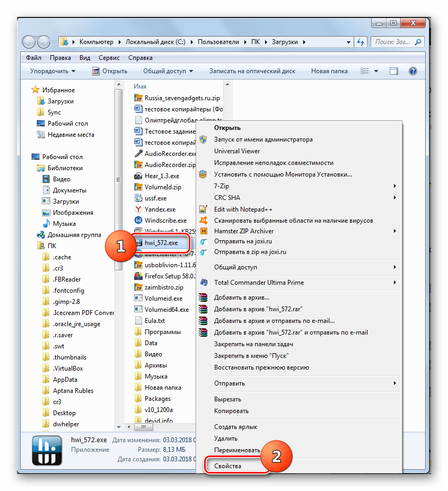Click Локальный диск (C:) breadcrumb
The width and height of the screenshot is (448, 491).
[155, 42]
